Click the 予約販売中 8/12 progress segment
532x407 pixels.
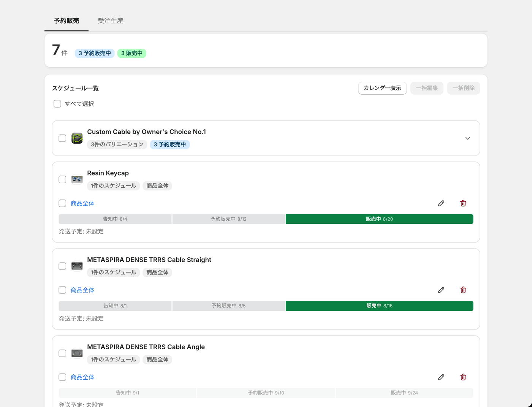click(228, 219)
